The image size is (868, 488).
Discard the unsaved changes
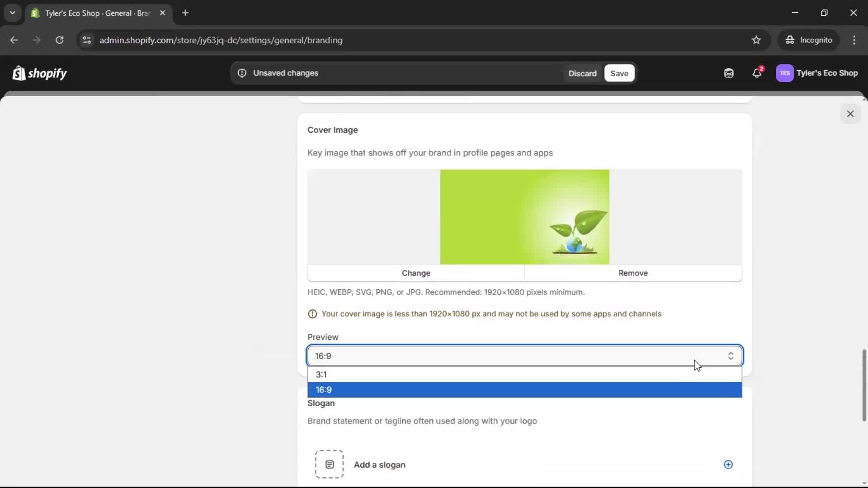582,73
